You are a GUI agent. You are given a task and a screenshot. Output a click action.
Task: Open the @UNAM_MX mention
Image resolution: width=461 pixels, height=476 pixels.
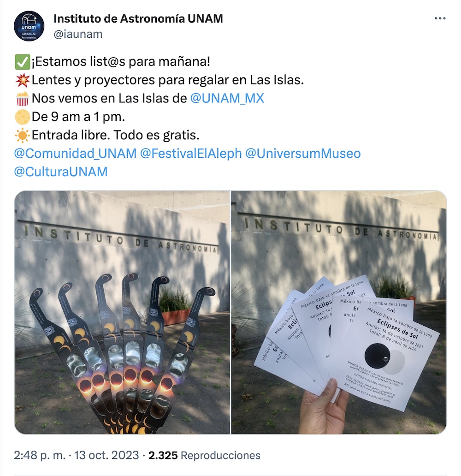click(227, 98)
